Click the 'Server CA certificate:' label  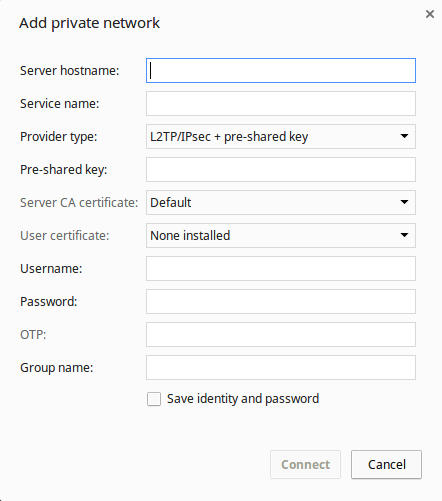pyautogui.click(x=79, y=203)
